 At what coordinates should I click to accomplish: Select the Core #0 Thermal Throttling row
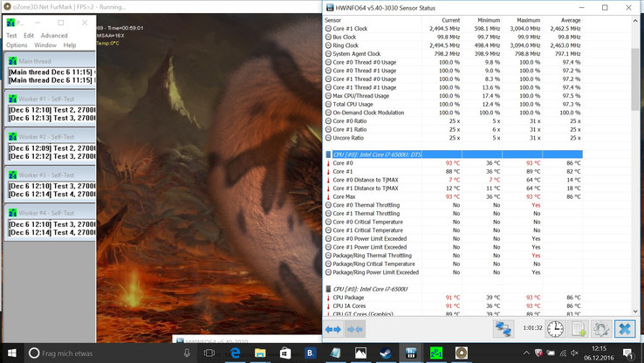click(454, 205)
